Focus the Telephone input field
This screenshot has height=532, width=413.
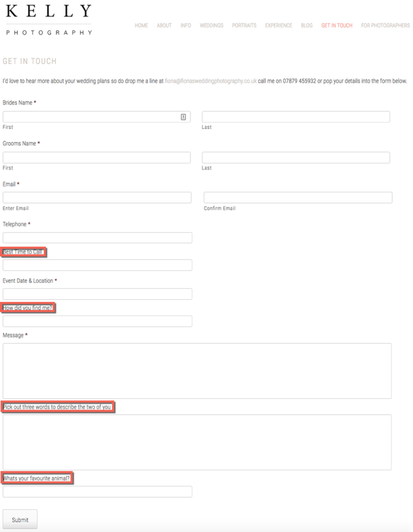[x=97, y=238]
